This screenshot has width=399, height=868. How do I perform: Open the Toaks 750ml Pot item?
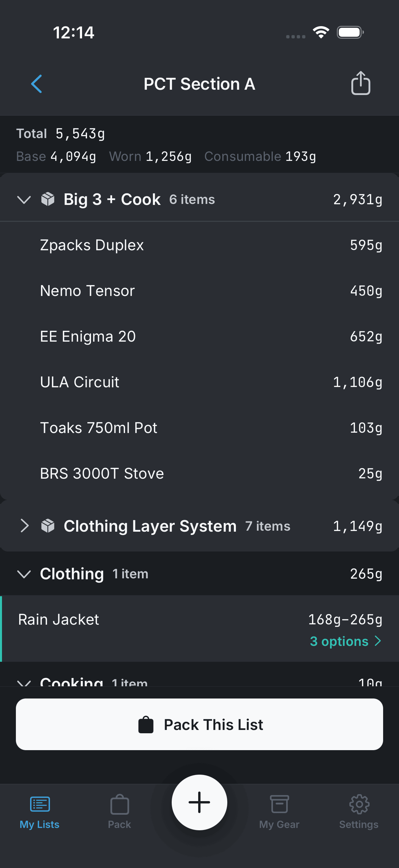tap(199, 428)
